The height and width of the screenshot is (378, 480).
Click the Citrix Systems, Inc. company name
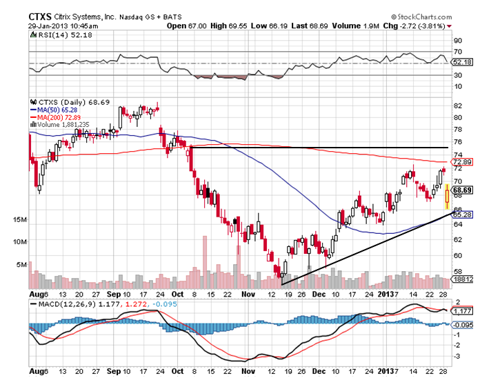(x=85, y=17)
